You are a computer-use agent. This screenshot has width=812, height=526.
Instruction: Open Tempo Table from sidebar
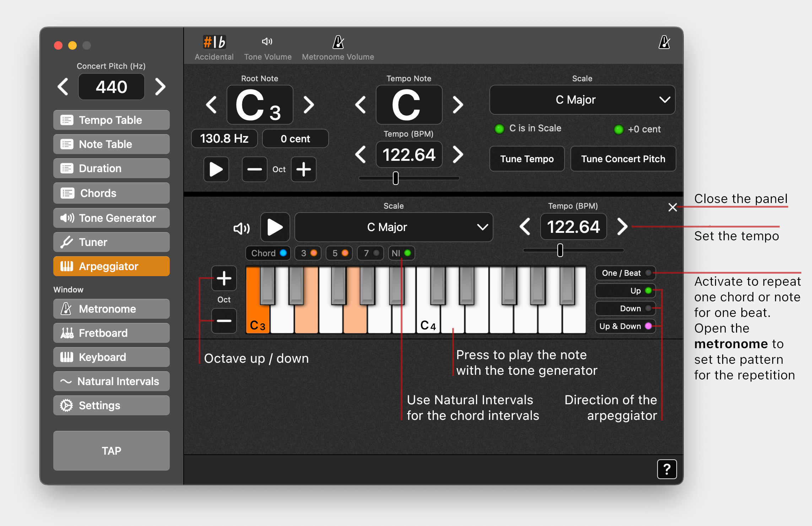(x=112, y=120)
